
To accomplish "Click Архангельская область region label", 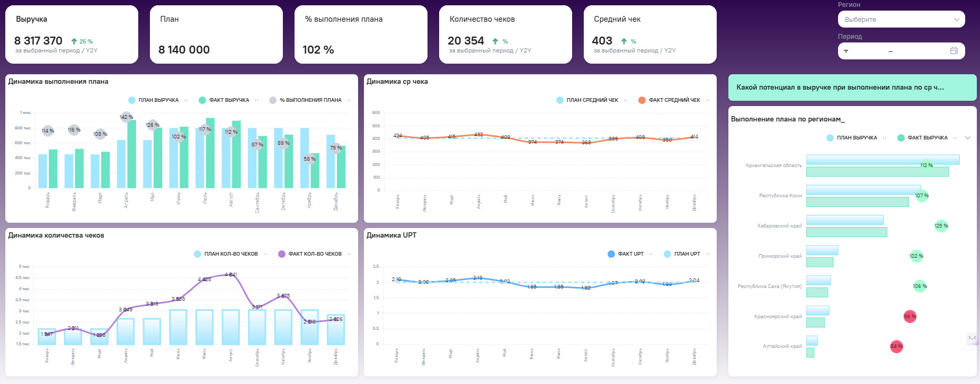I will point(773,165).
